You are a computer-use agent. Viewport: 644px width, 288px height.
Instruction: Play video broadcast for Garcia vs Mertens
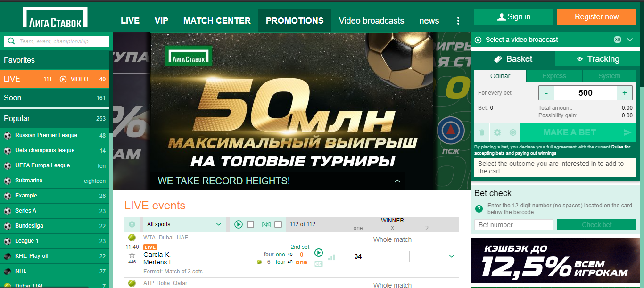319,253
